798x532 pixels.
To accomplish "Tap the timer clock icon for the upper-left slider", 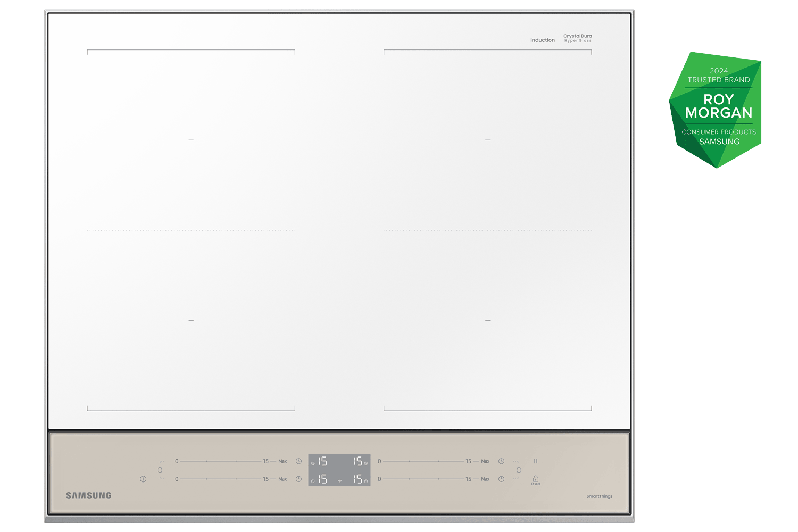I will point(299,461).
